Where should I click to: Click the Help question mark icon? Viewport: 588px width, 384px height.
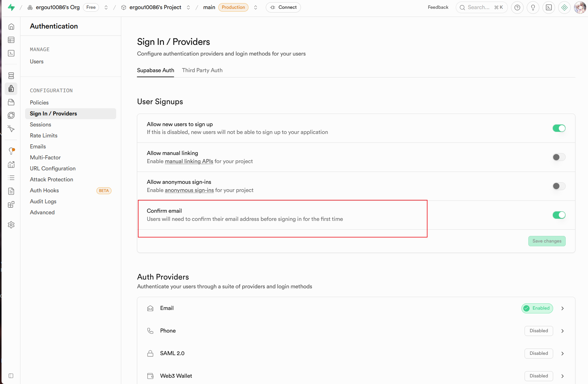[517, 8]
